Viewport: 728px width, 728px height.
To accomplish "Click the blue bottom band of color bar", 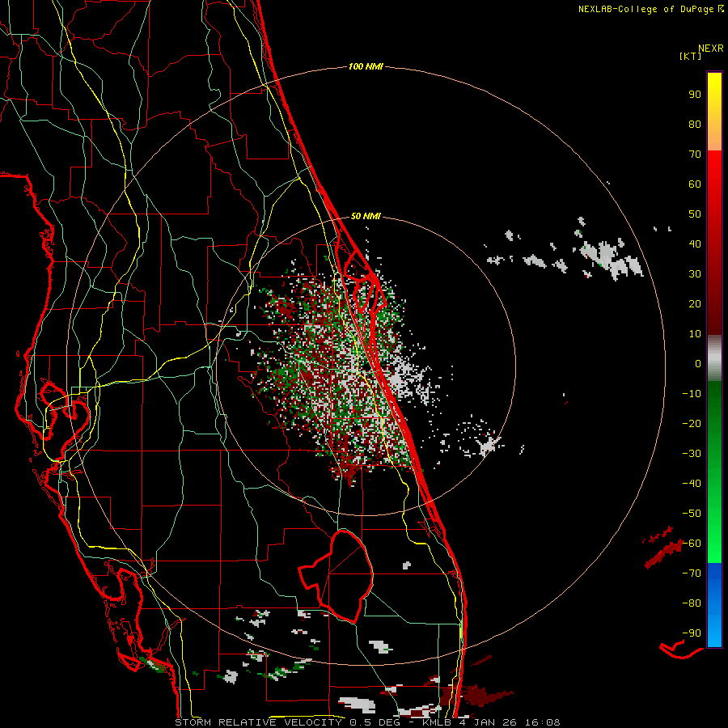I will point(714,604).
